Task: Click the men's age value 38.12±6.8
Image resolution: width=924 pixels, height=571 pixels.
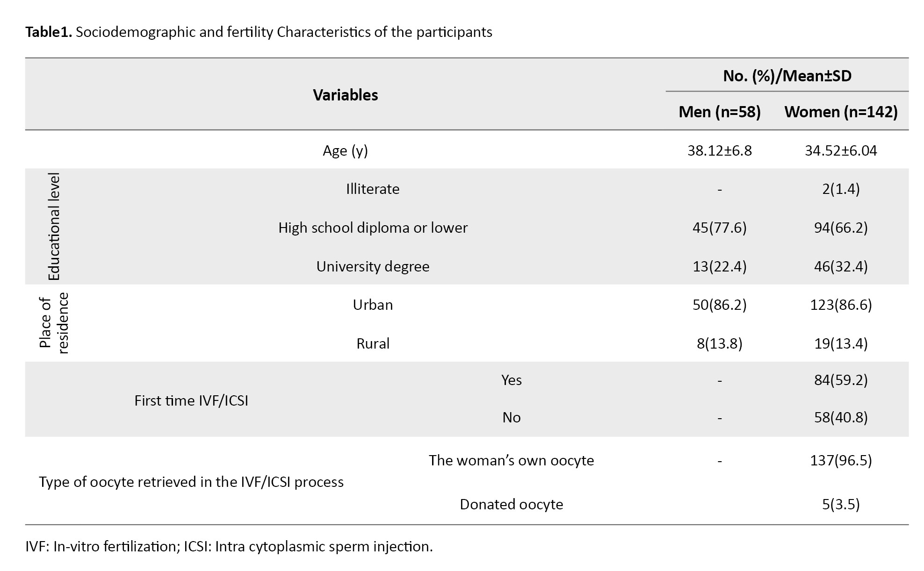Action: coord(719,151)
